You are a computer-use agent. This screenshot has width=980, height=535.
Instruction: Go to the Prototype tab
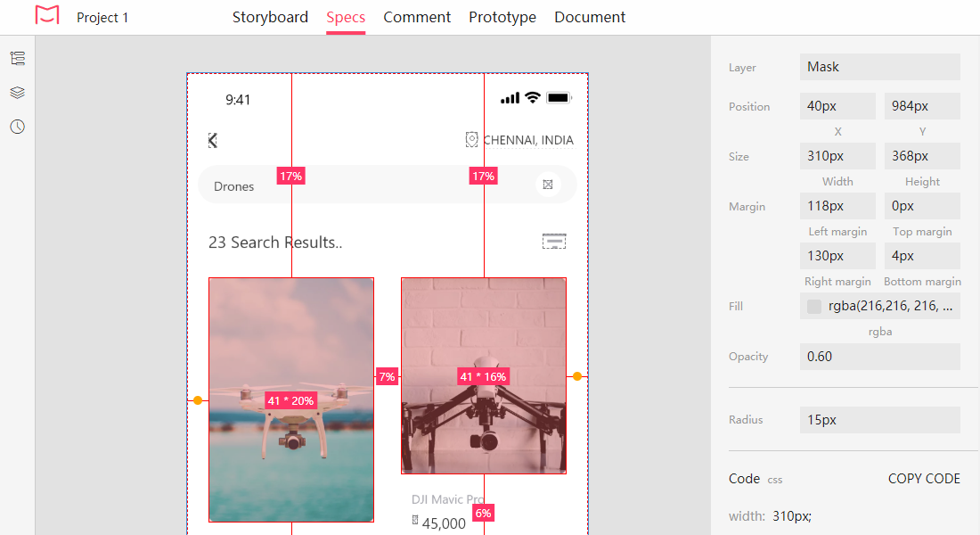pos(502,17)
